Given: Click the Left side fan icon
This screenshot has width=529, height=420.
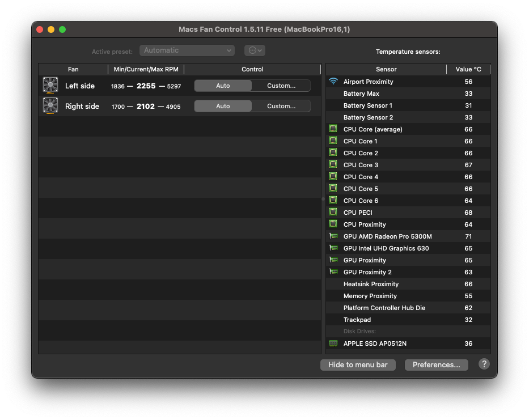Looking at the screenshot, I should click(50, 86).
